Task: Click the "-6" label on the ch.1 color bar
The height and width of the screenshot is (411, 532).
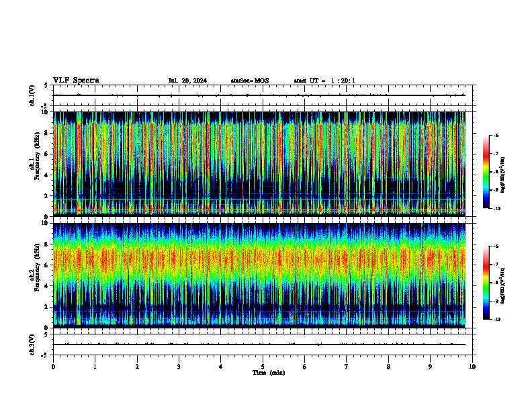Action: click(496, 135)
